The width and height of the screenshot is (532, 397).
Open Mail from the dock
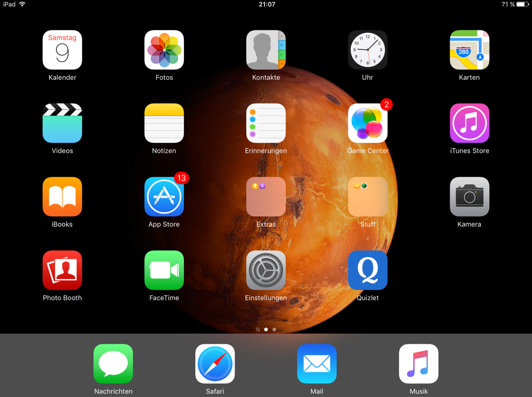click(x=317, y=364)
